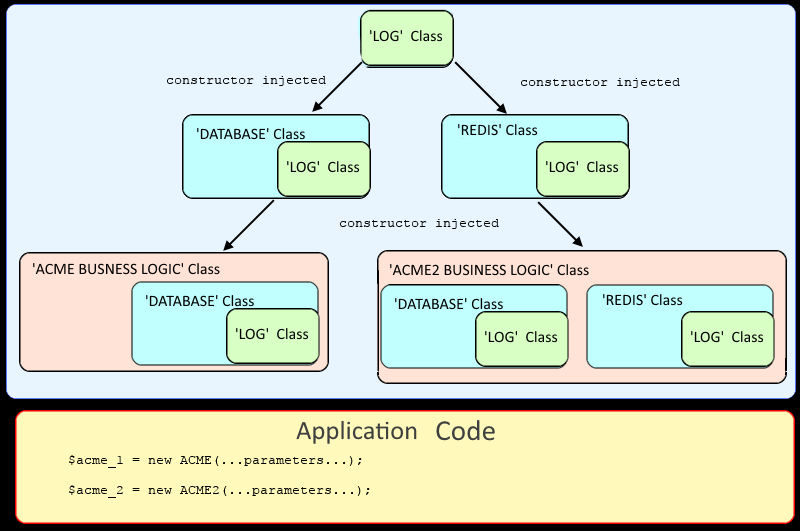This screenshot has height=531, width=800.
Task: Click the 'ACME BUSNESS LOGIC' Class title
Action: [x=126, y=269]
